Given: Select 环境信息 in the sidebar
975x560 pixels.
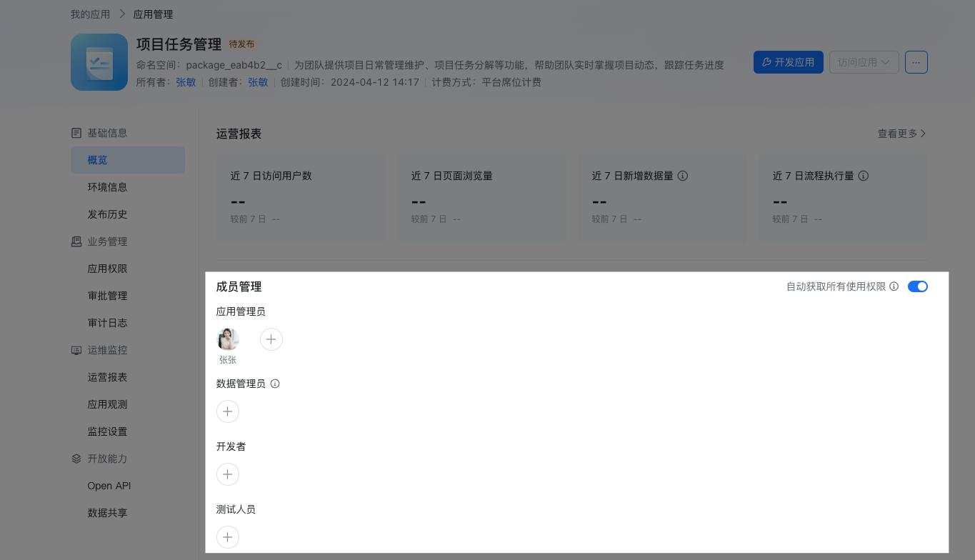Looking at the screenshot, I should coord(107,187).
